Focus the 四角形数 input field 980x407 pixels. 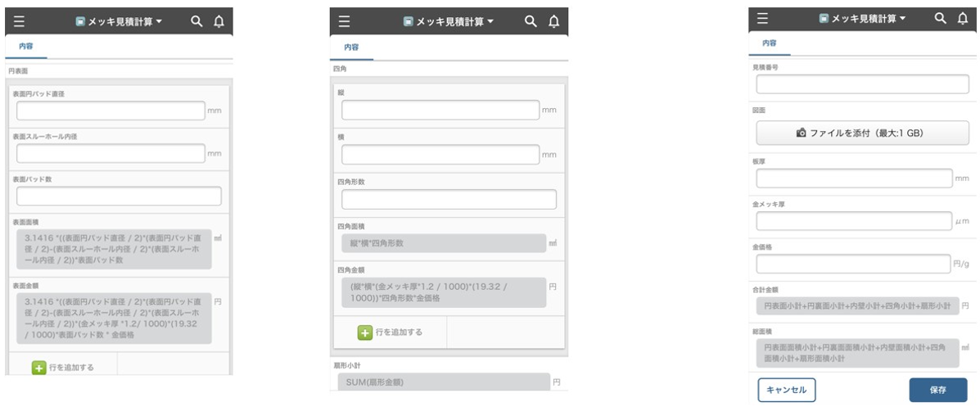click(x=449, y=199)
